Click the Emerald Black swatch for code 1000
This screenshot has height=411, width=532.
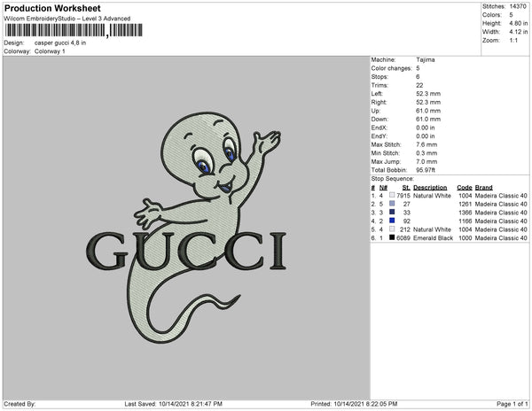[x=392, y=237]
